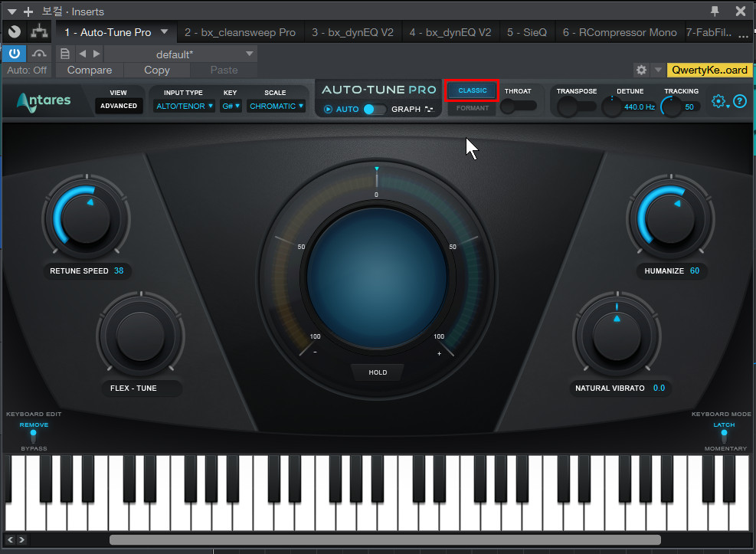This screenshot has width=756, height=554.
Task: Click the keyboard horizontal scrollbar
Action: pos(385,539)
